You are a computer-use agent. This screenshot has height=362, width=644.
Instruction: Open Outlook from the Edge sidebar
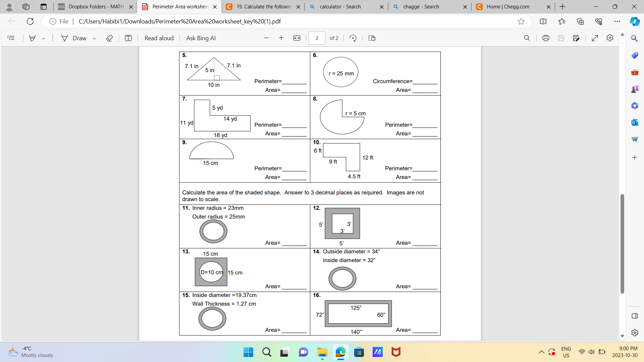click(635, 122)
